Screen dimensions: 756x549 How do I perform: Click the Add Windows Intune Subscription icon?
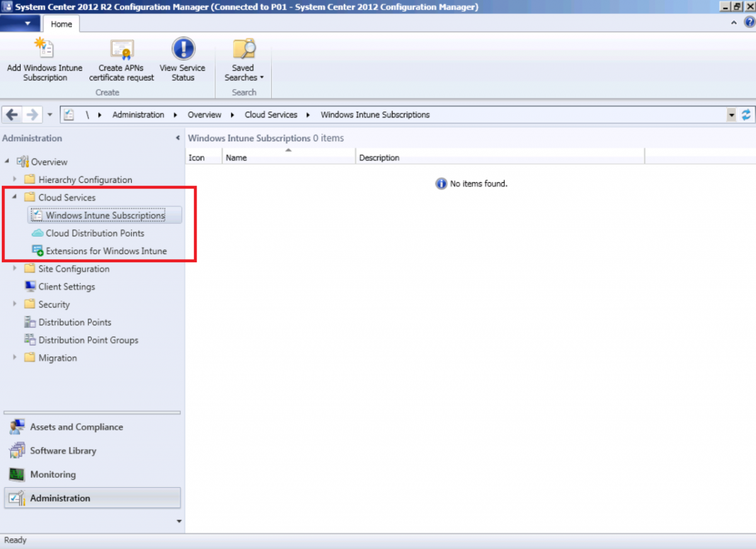45,49
